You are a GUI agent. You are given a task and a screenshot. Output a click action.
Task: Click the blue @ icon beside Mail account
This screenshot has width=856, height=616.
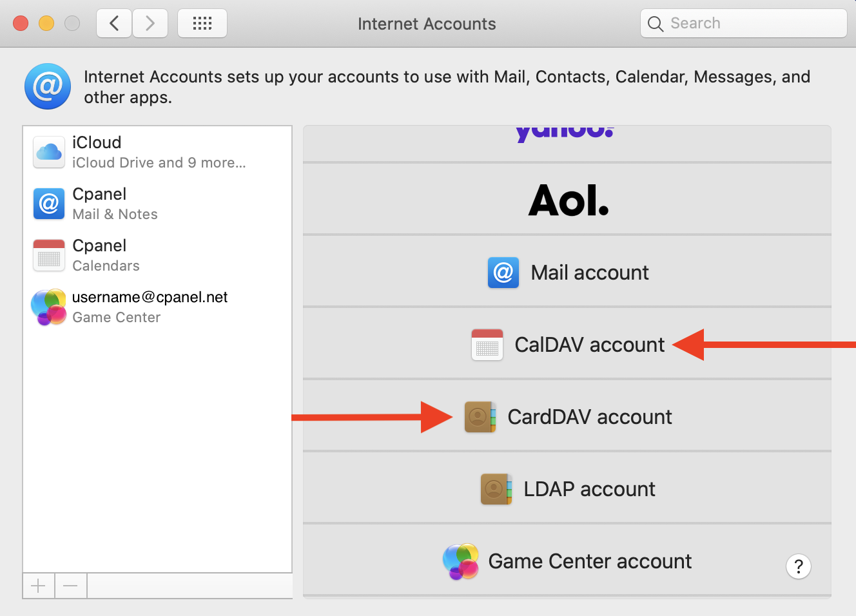pyautogui.click(x=503, y=273)
